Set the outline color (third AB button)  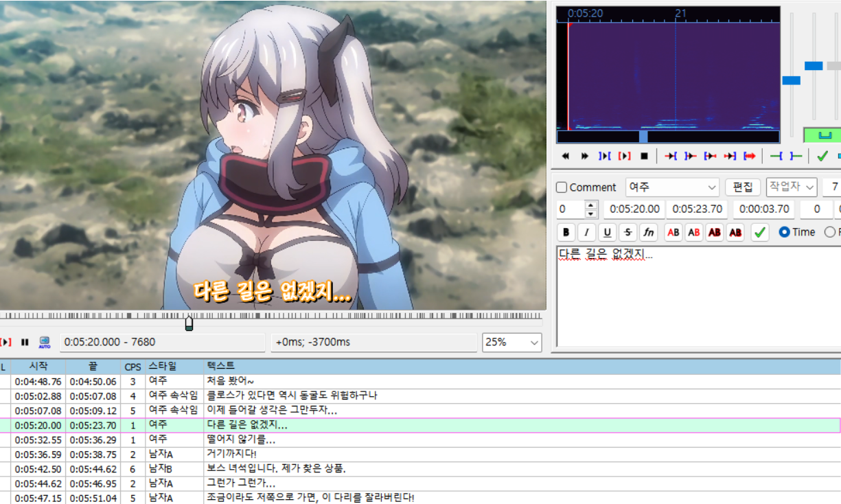click(x=715, y=232)
